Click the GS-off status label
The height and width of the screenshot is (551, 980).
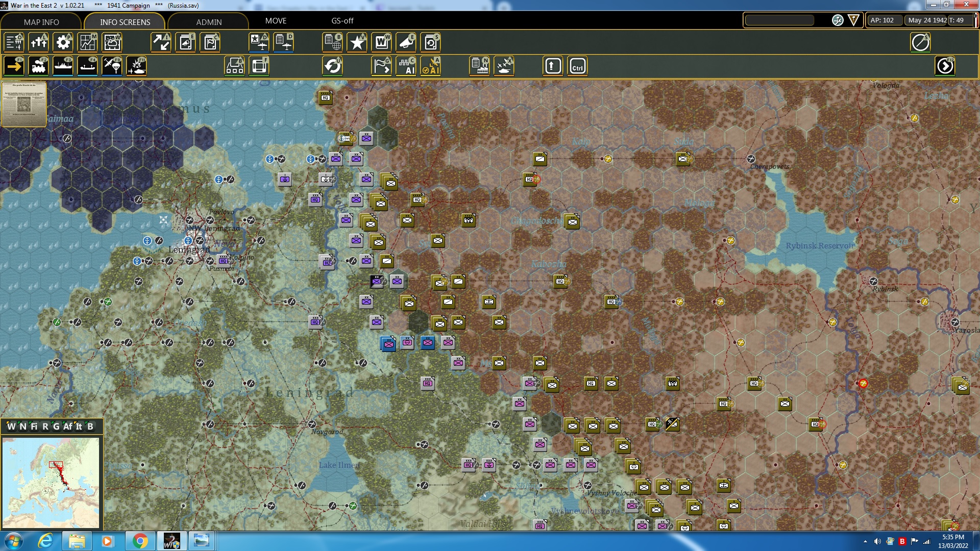(x=342, y=21)
